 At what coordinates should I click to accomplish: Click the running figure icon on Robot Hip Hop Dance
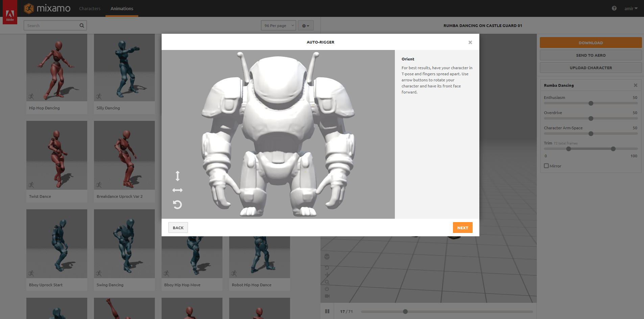(234, 273)
